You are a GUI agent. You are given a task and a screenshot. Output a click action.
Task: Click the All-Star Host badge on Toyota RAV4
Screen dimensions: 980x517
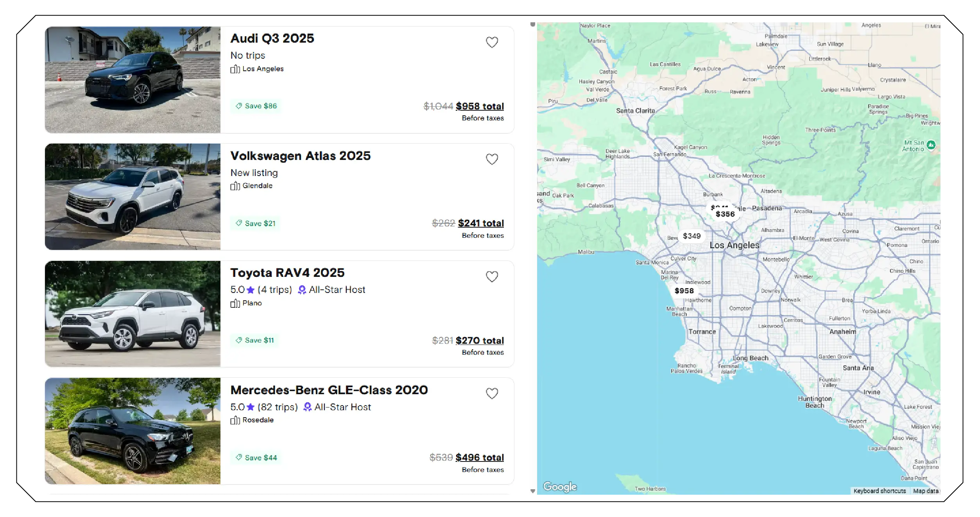click(x=301, y=290)
